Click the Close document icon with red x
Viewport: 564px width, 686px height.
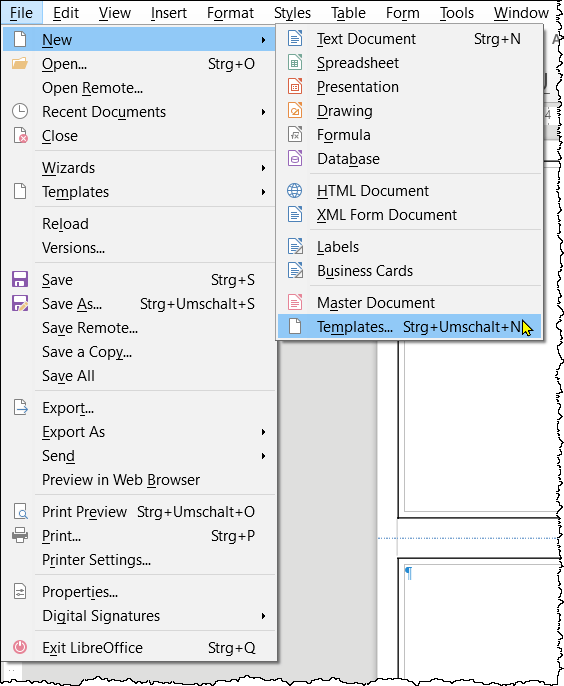20,136
